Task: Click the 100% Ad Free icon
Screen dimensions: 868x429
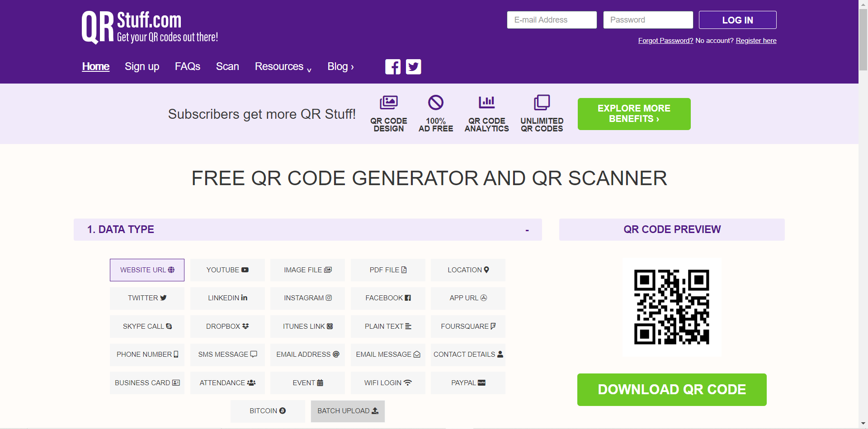Action: pyautogui.click(x=436, y=103)
